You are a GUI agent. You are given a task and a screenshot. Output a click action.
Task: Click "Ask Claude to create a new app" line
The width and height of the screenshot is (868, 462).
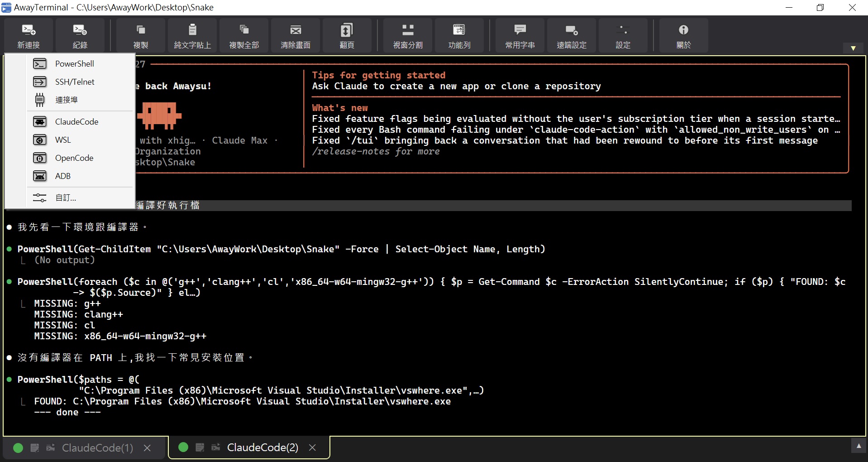click(456, 86)
